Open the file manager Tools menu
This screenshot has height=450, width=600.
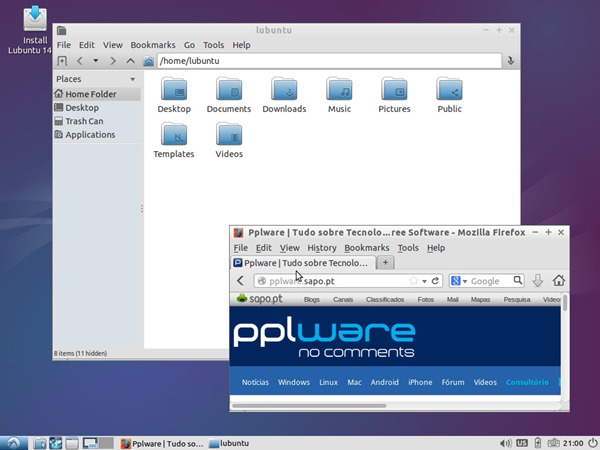click(214, 45)
